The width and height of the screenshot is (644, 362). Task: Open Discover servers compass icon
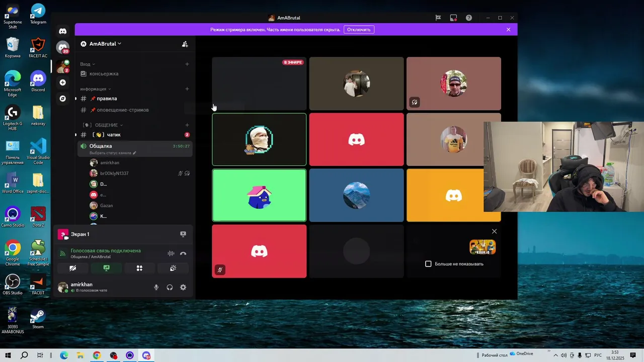tap(62, 99)
